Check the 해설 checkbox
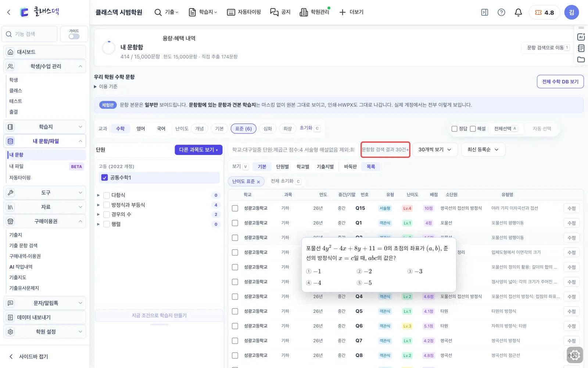 (473, 129)
